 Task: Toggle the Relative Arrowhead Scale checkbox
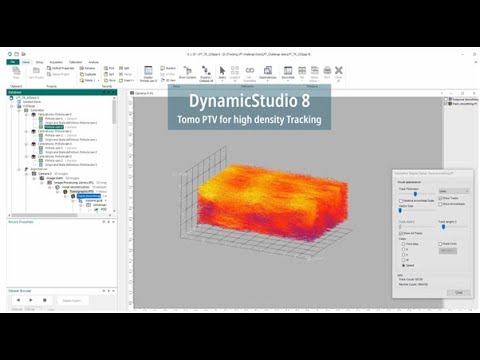point(401,201)
